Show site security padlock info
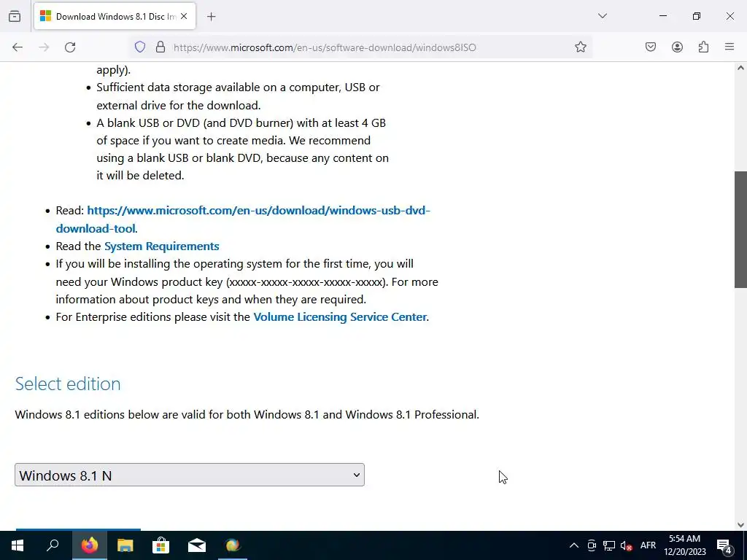The width and height of the screenshot is (747, 560). pyautogui.click(x=160, y=47)
